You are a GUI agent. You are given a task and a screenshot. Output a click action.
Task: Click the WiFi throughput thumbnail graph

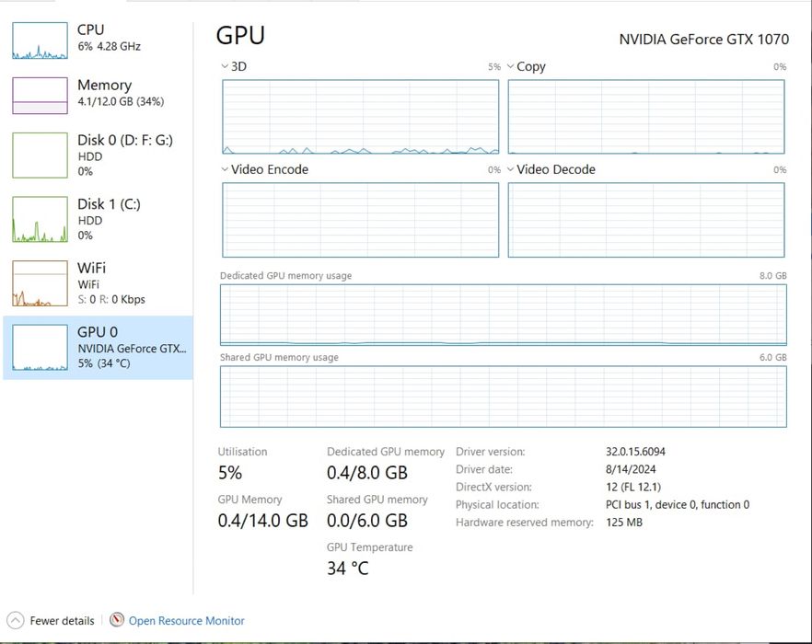[x=40, y=283]
